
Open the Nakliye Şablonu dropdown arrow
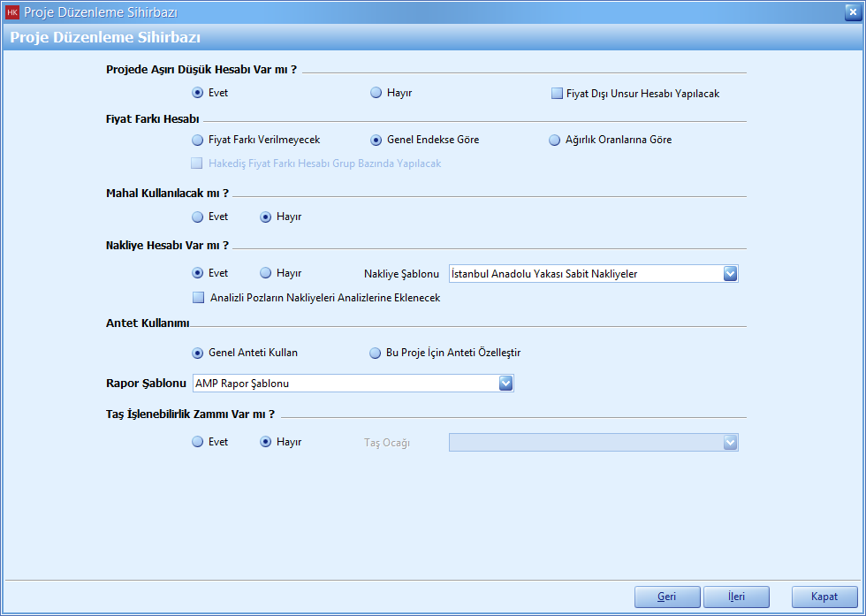coord(730,274)
